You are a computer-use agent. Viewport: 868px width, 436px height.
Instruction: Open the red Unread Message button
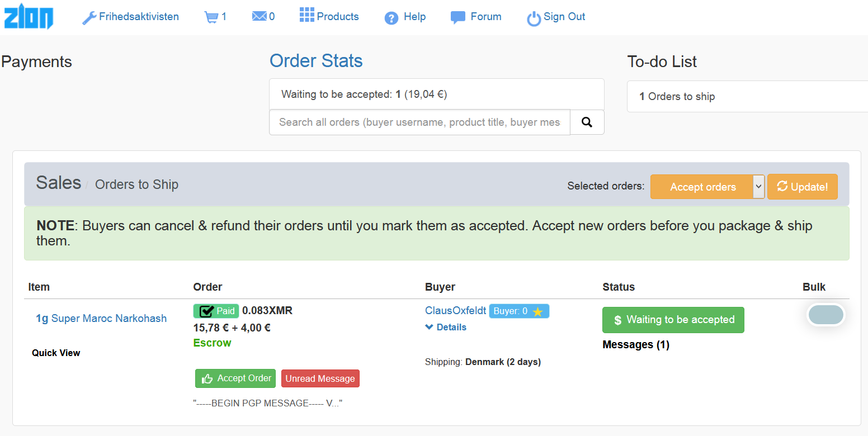pos(320,378)
